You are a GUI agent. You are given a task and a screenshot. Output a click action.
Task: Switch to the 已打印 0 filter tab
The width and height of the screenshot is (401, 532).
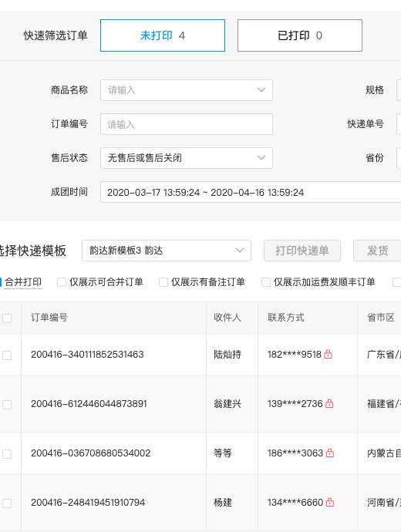(x=300, y=35)
